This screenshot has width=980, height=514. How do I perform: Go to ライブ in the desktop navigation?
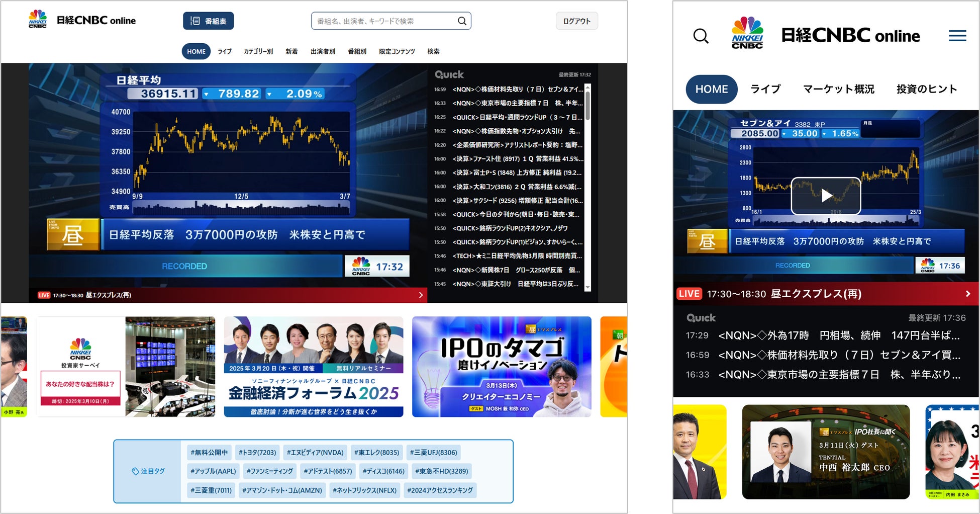225,51
